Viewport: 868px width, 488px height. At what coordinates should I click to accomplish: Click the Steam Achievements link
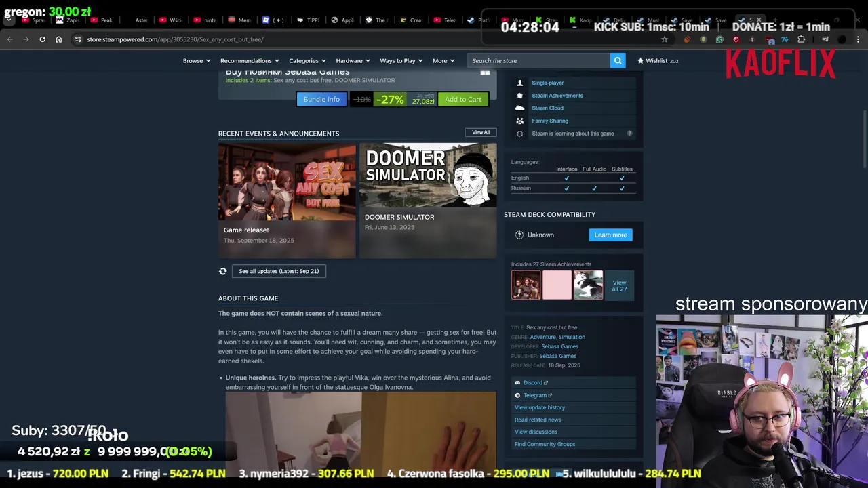click(557, 96)
